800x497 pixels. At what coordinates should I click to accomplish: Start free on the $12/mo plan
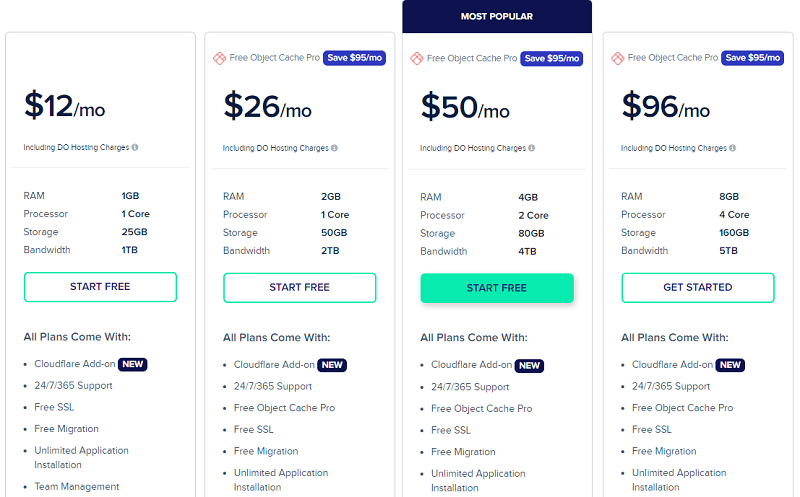(100, 287)
